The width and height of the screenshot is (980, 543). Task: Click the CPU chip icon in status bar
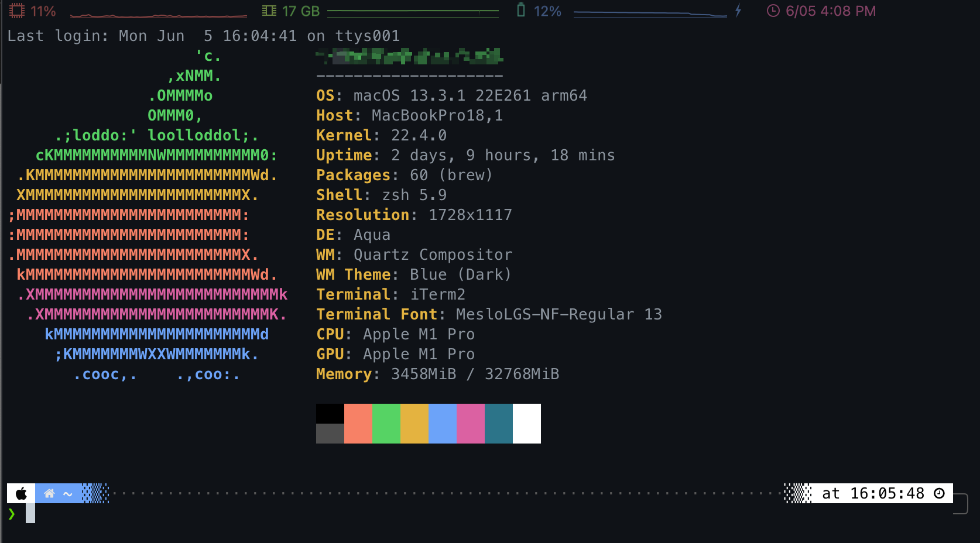(x=17, y=11)
